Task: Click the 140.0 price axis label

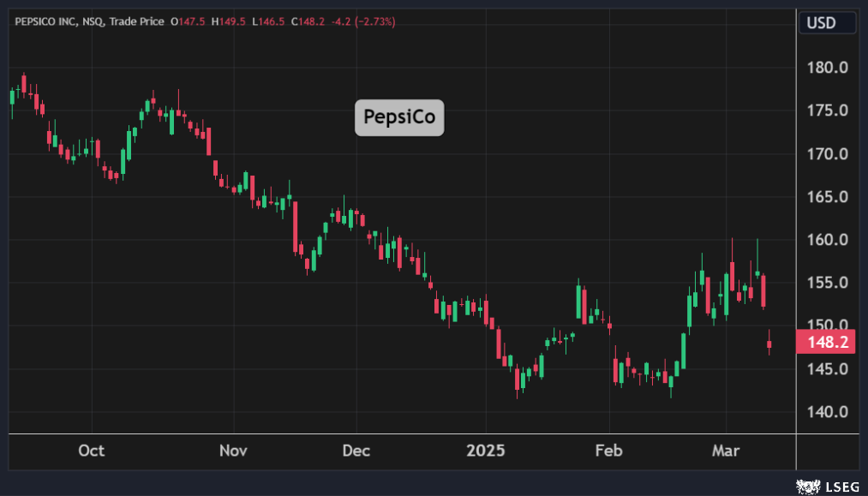Action: coord(827,412)
